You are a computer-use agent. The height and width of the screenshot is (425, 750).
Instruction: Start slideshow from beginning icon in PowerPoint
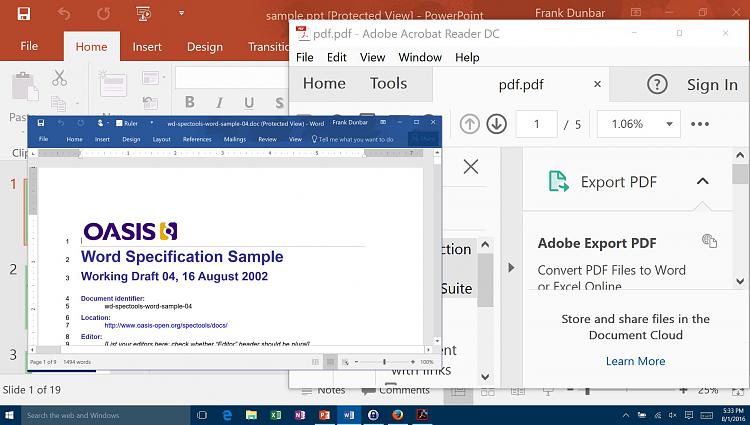(x=143, y=13)
